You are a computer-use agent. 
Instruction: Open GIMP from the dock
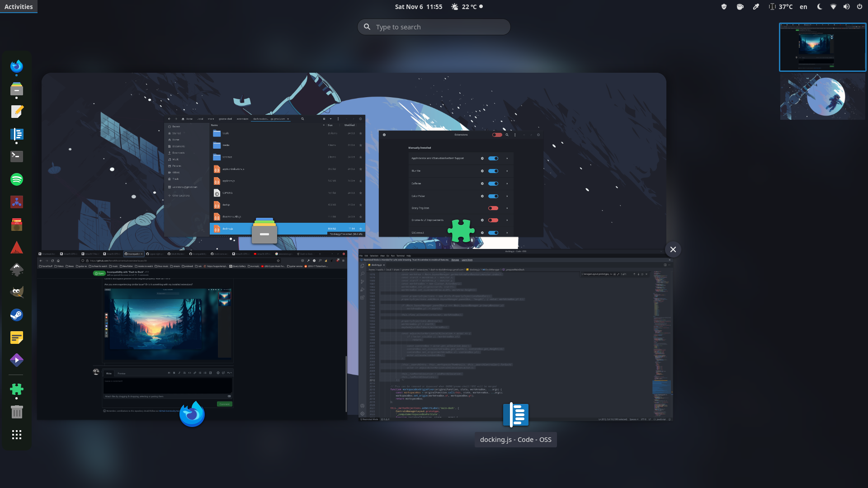pyautogui.click(x=17, y=292)
